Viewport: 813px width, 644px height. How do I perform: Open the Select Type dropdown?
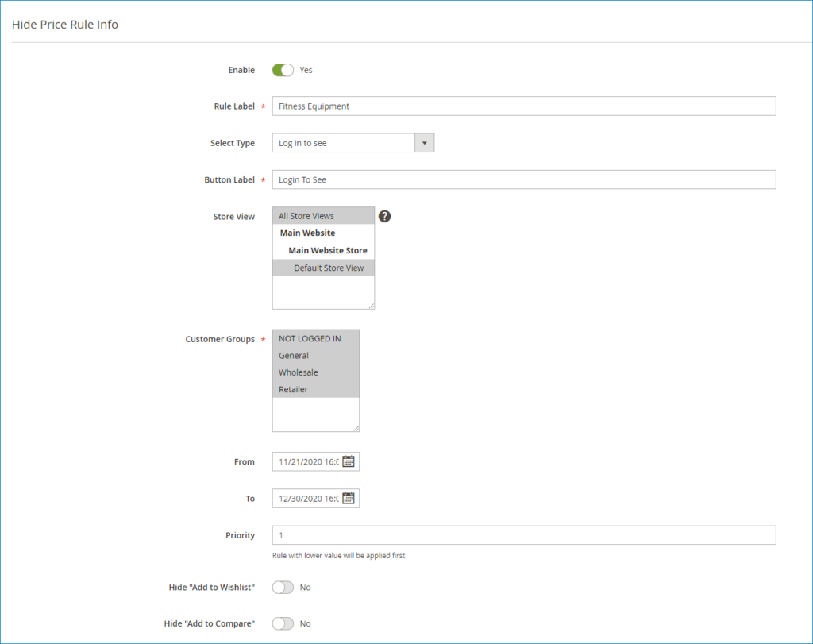click(x=353, y=143)
